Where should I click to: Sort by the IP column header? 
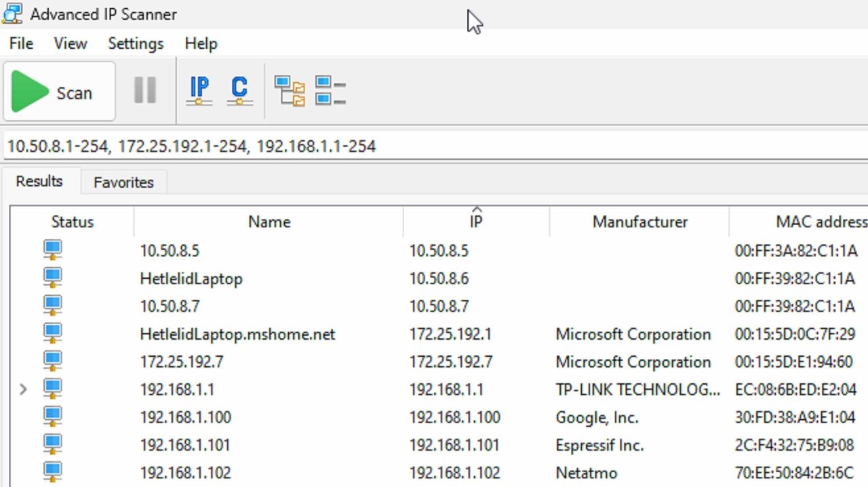(x=476, y=222)
